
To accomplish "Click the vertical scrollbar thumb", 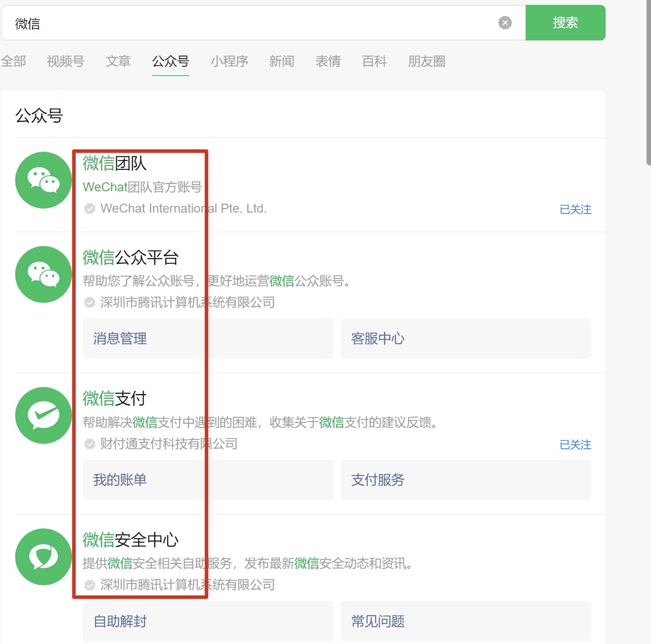I will click(x=648, y=83).
